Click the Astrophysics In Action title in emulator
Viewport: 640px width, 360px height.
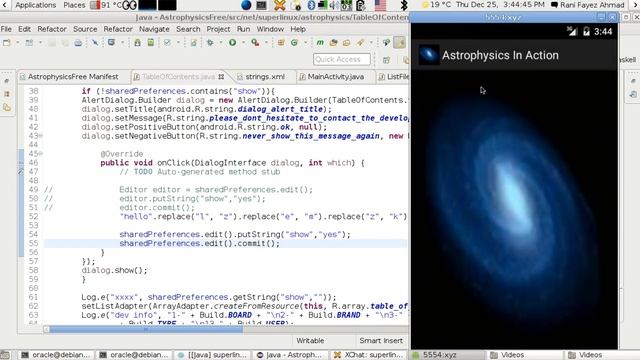coord(500,55)
